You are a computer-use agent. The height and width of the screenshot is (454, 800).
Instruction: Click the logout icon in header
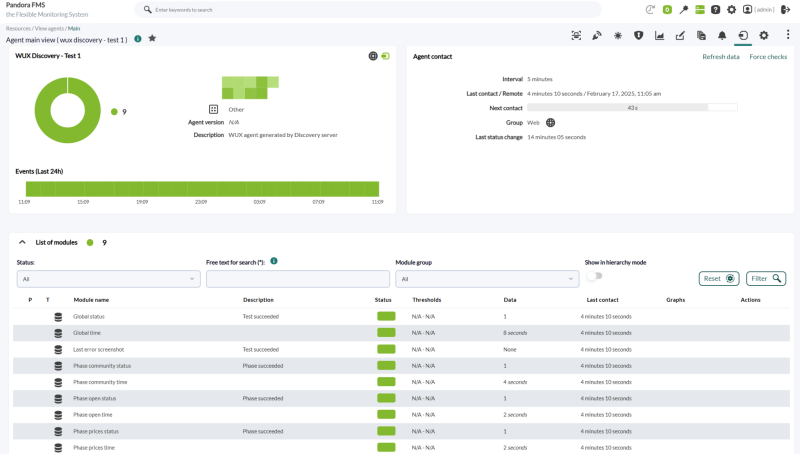coord(786,10)
